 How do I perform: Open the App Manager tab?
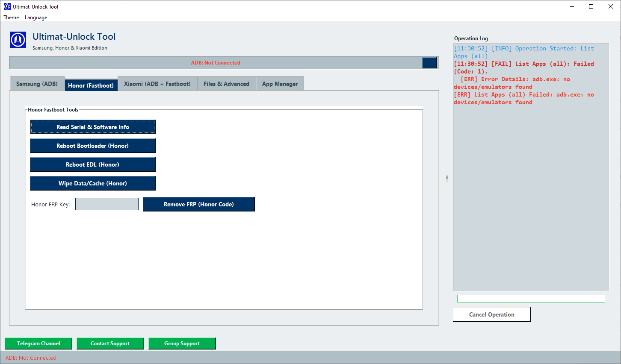280,83
